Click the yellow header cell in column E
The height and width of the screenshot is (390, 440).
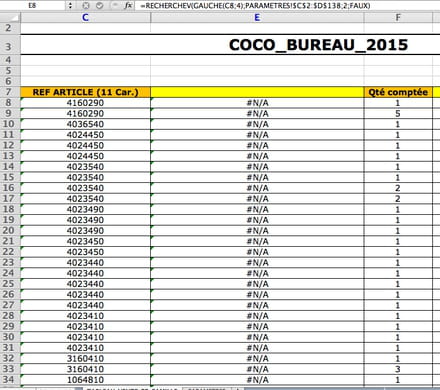[257, 92]
